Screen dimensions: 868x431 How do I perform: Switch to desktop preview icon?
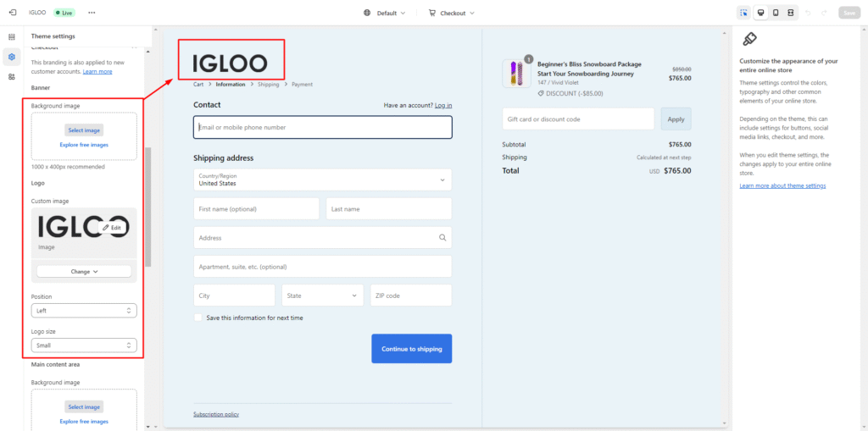[759, 13]
